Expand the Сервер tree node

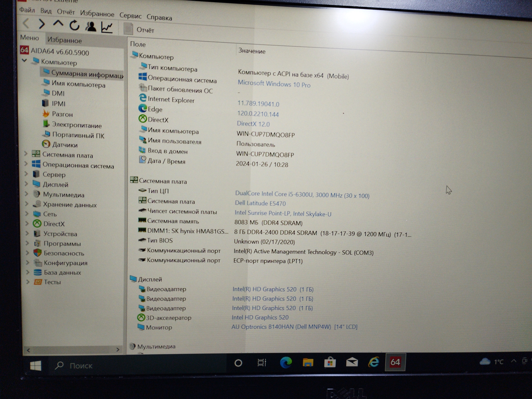(26, 173)
